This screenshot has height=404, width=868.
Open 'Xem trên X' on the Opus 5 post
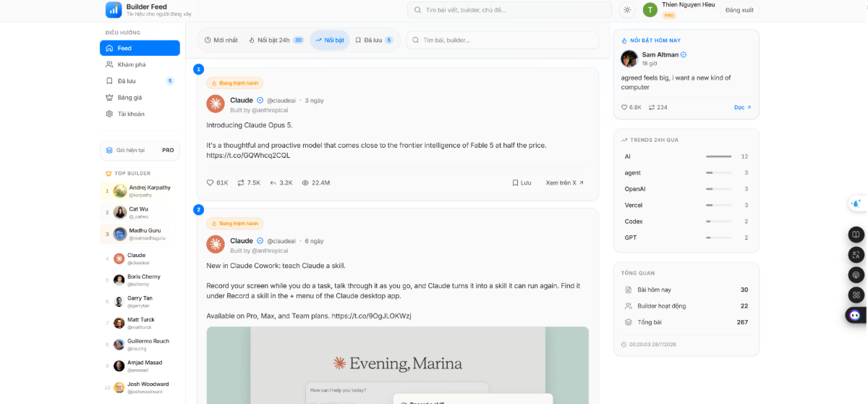tap(565, 182)
